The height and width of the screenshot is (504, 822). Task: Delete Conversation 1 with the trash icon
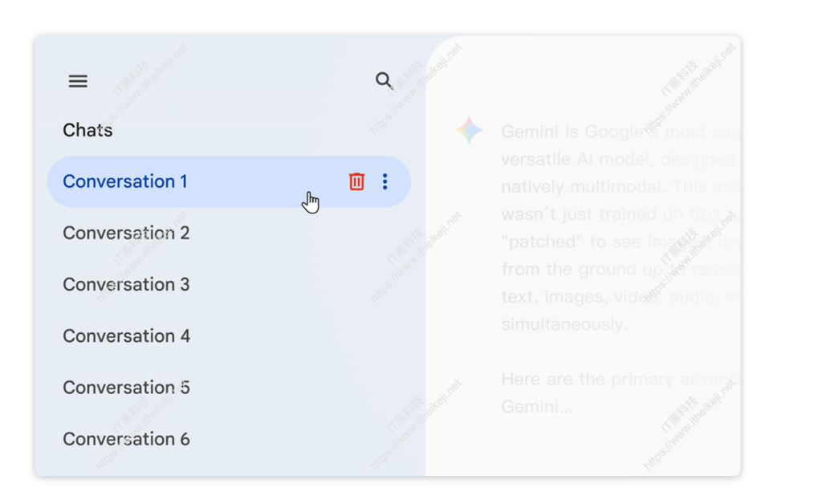(x=356, y=181)
